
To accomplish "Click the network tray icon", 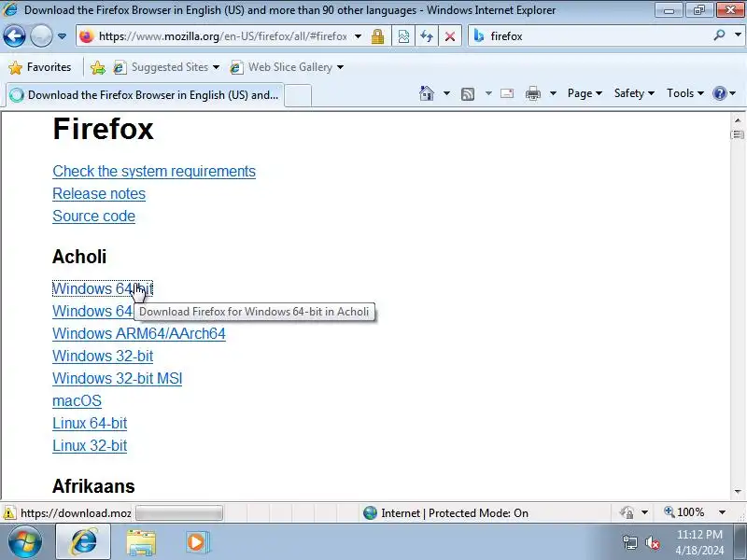I will (629, 542).
